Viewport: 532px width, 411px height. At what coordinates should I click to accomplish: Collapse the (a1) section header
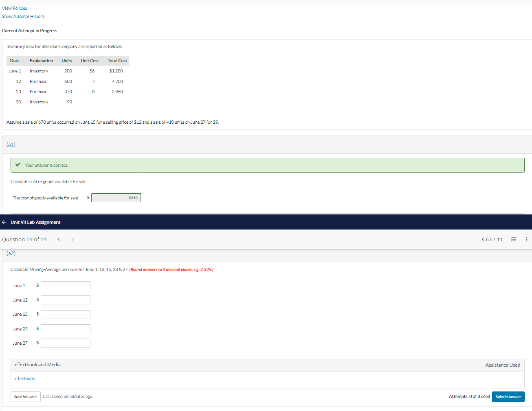pos(11,144)
